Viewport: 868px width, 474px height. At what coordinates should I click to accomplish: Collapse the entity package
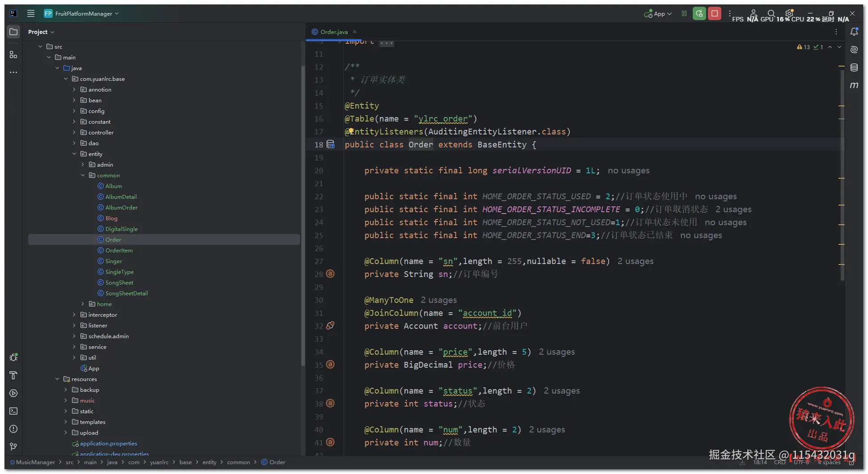point(74,154)
